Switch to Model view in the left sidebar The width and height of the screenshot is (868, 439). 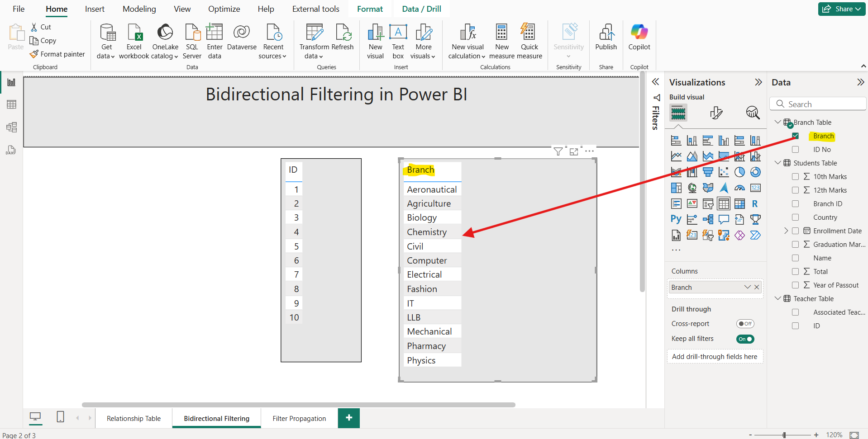point(11,127)
